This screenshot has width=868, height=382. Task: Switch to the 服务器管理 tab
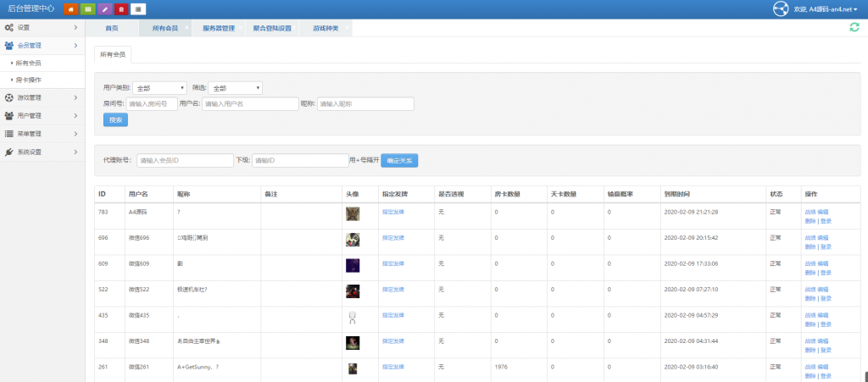point(219,28)
